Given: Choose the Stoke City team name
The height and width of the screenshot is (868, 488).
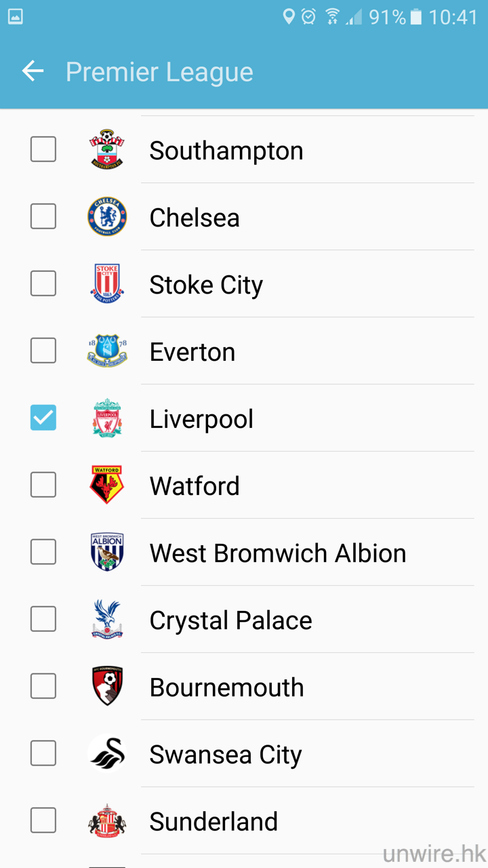Looking at the screenshot, I should (x=206, y=285).
